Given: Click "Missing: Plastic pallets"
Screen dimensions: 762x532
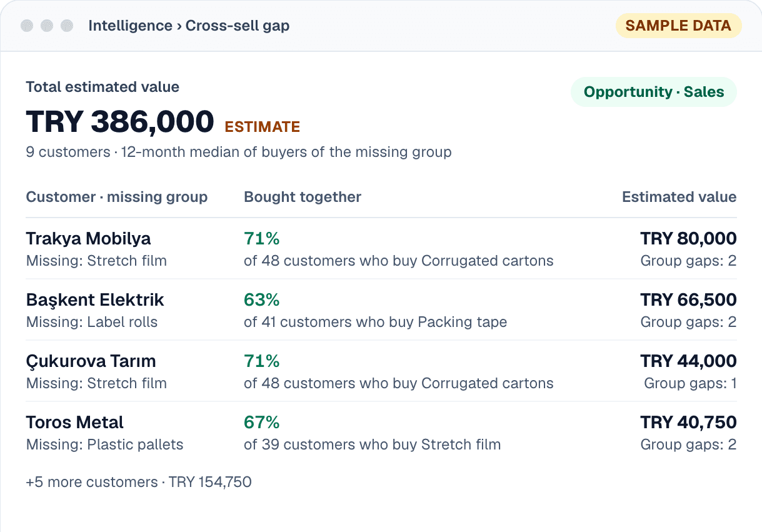Looking at the screenshot, I should [105, 444].
